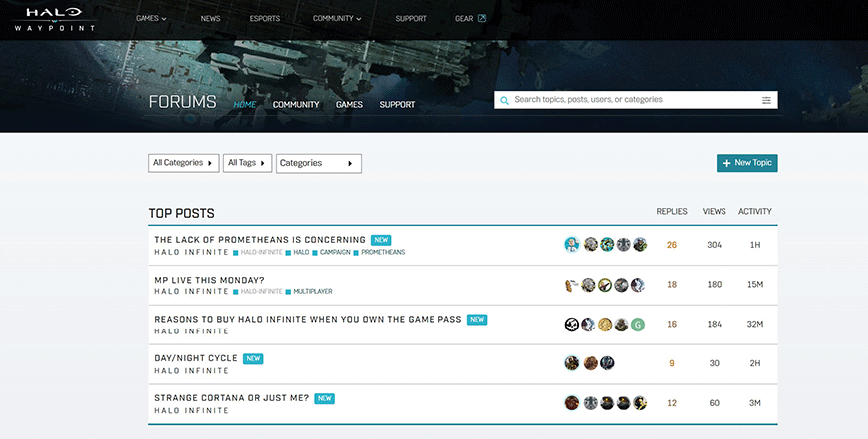Sort topics by Activity column header
868x439 pixels.
755,211
